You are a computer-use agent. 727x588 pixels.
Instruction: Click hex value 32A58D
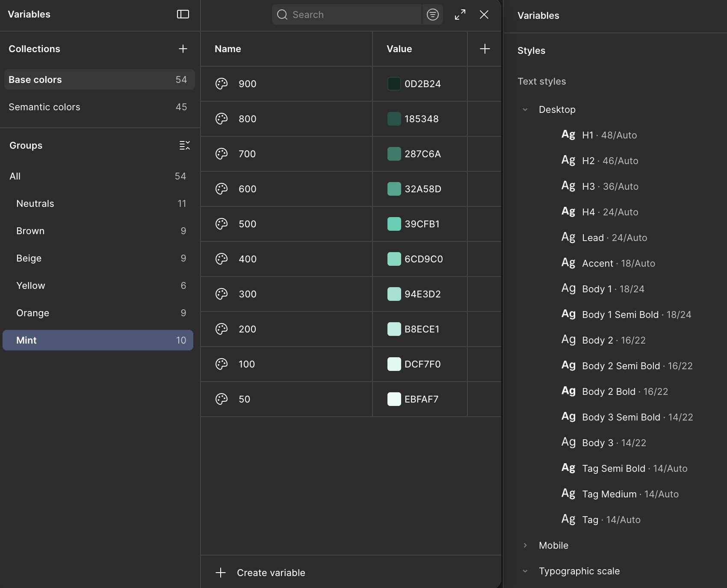[423, 189]
